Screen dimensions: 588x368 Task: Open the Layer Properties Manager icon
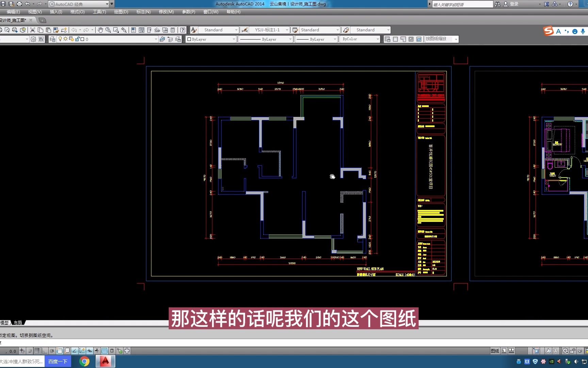[x=52, y=39]
